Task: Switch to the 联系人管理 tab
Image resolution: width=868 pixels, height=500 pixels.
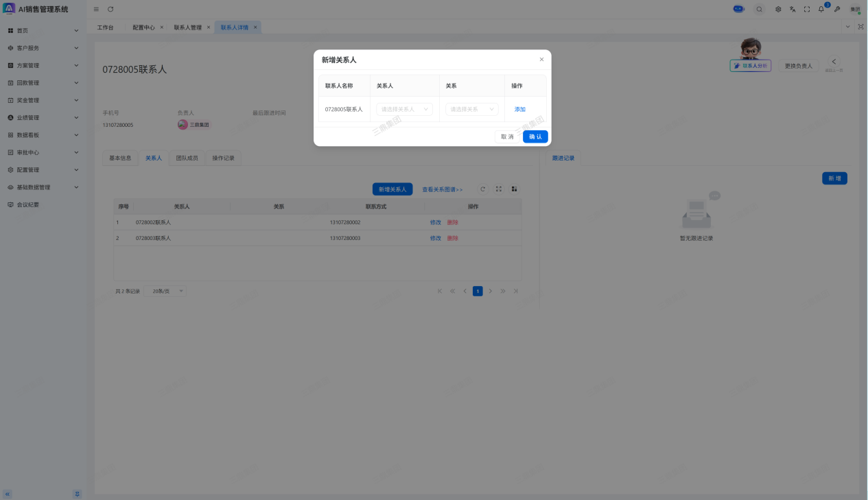Action: pos(187,27)
